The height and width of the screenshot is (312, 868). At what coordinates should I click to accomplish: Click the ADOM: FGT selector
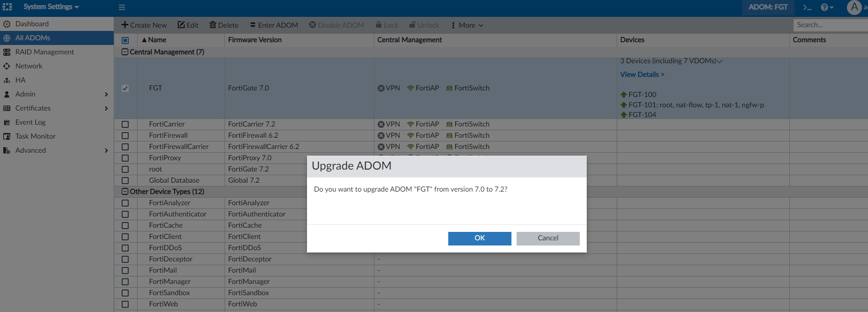tap(768, 7)
